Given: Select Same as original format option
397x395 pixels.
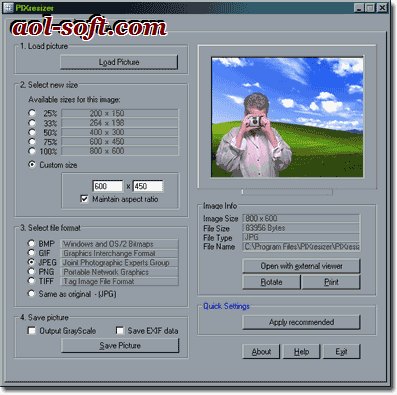Looking at the screenshot, I should [31, 294].
